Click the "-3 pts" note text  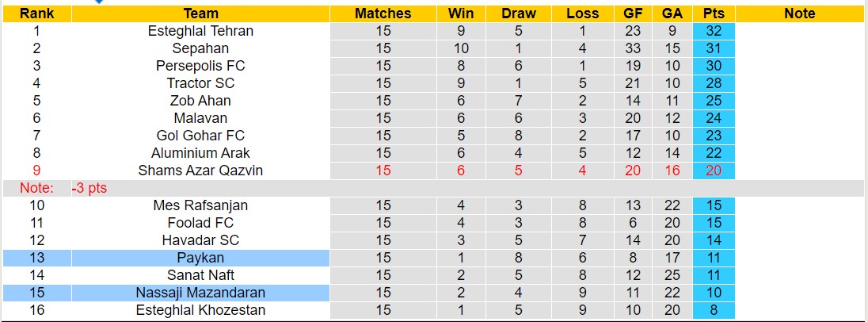click(x=89, y=188)
